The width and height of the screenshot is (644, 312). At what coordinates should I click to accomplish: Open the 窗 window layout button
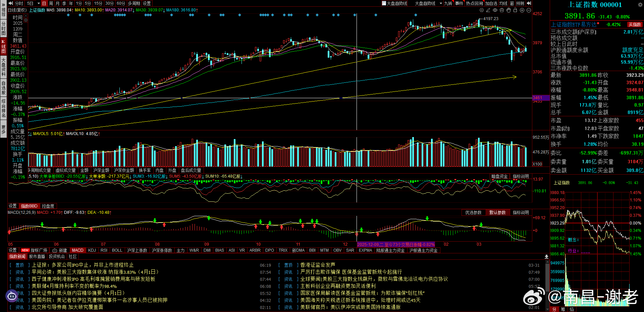tap(512, 3)
